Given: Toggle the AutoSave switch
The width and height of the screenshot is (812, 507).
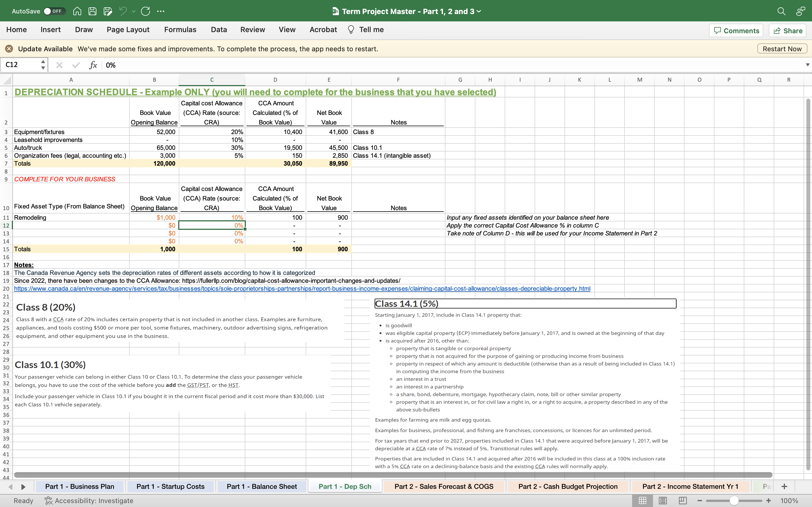Looking at the screenshot, I should coord(53,11).
